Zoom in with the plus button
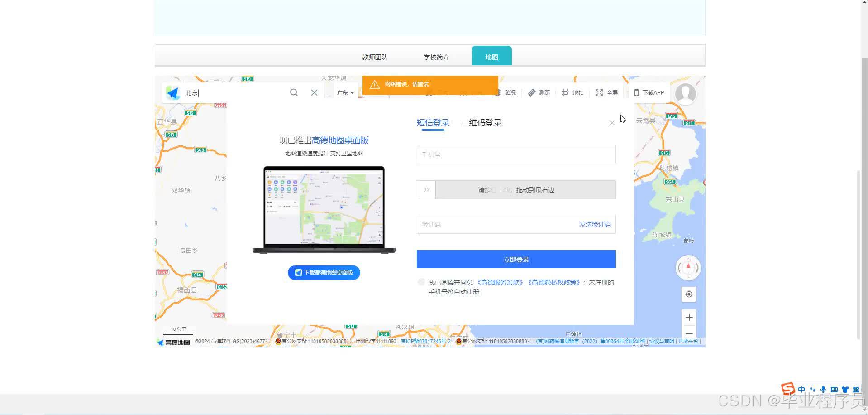 click(689, 317)
